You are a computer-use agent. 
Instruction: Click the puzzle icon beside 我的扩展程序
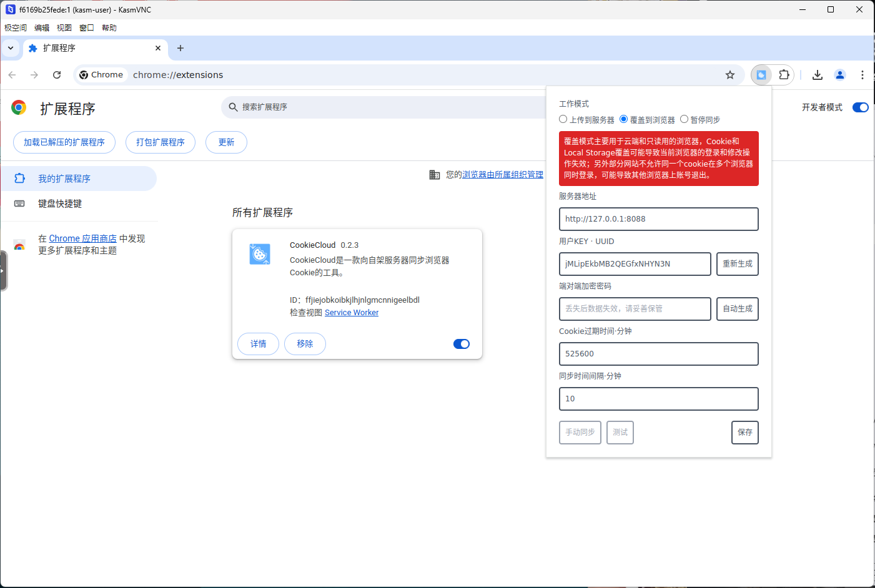(19, 179)
